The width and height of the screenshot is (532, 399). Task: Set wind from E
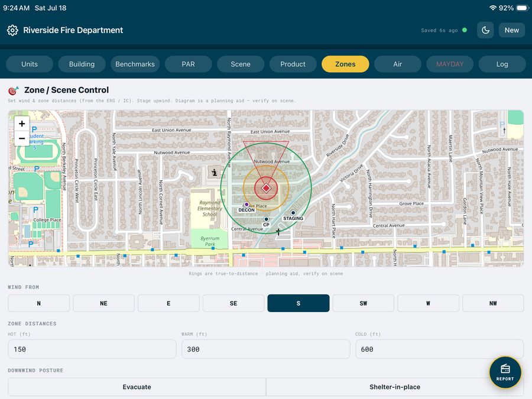[x=168, y=303]
